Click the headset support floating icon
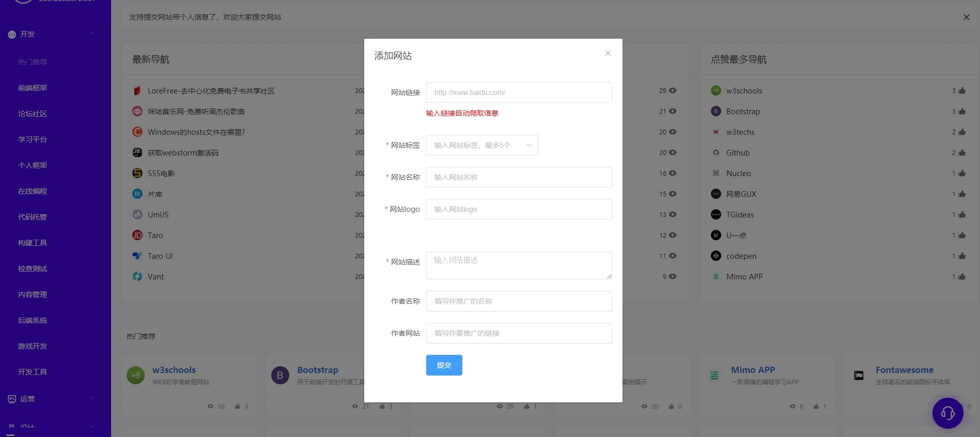The height and width of the screenshot is (437, 980). point(947,413)
